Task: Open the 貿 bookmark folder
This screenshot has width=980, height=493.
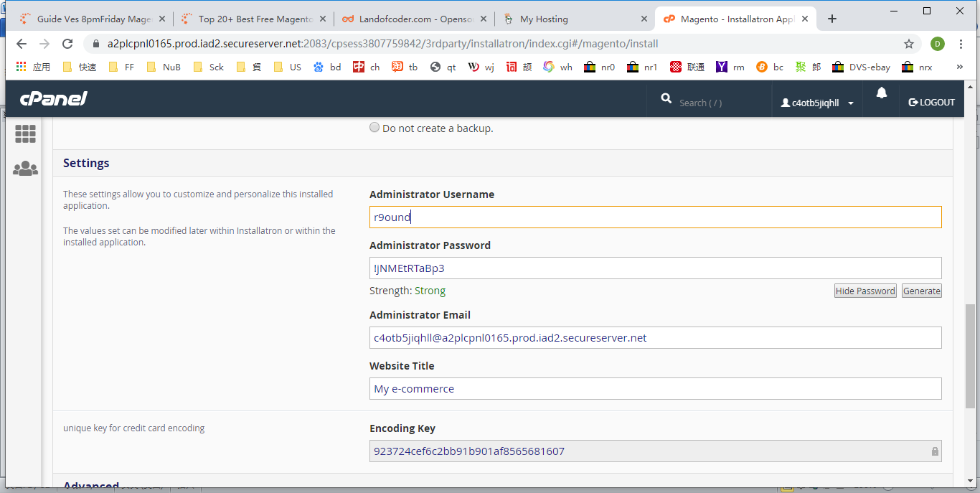Action: [x=249, y=67]
